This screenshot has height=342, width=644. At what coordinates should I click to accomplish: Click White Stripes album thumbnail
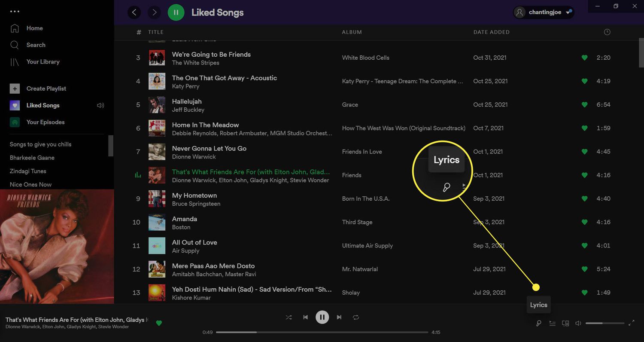pyautogui.click(x=157, y=58)
